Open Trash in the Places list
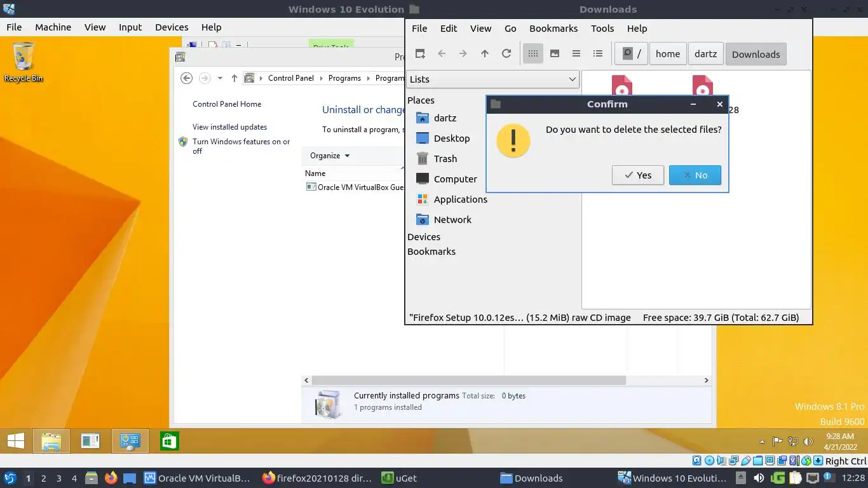The image size is (868, 488). 437,159
